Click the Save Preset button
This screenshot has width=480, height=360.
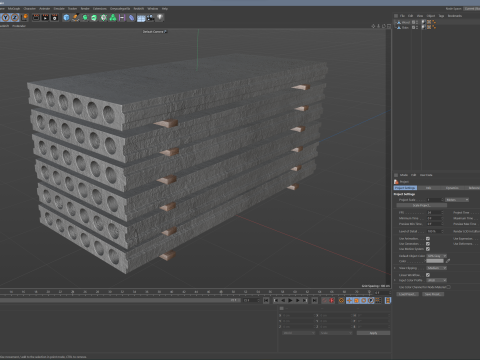(433, 294)
